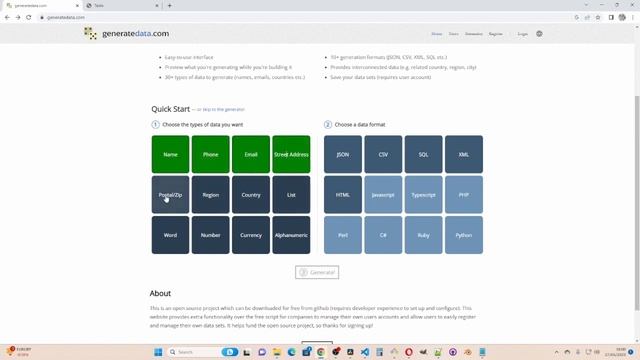The width and height of the screenshot is (640, 360).
Task: Open the Chrome taskbar icon
Action: [x=321, y=352]
